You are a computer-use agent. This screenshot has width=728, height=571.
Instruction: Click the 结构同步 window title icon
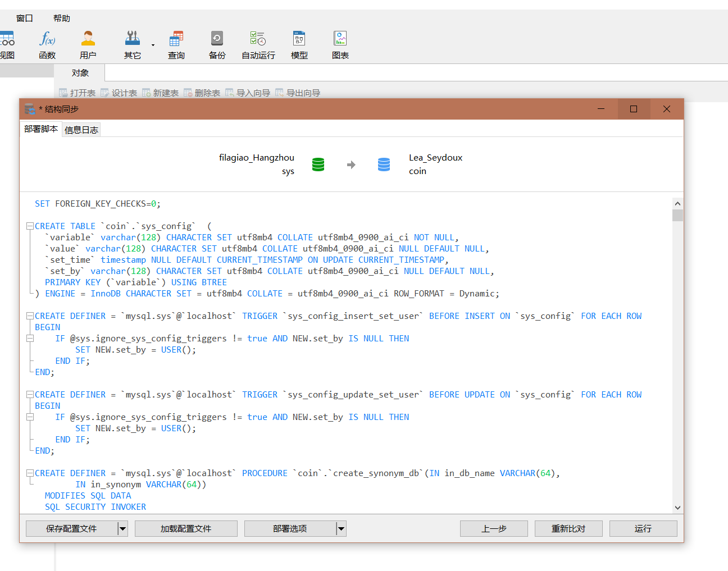coord(30,109)
